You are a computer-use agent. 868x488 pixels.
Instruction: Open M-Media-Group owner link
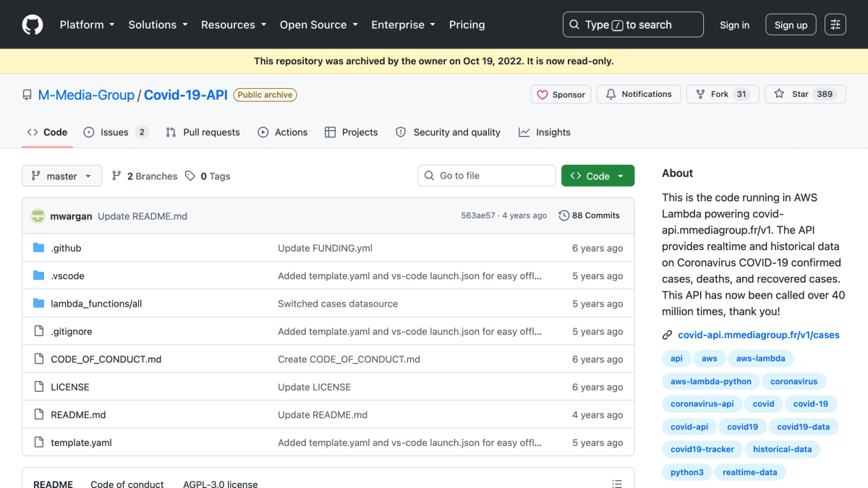click(x=86, y=95)
